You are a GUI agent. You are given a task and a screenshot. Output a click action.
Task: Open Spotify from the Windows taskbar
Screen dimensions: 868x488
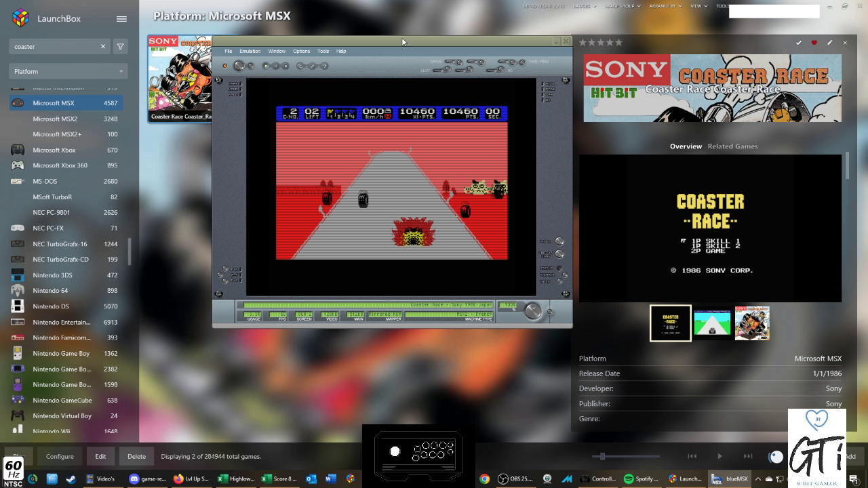[x=641, y=479]
